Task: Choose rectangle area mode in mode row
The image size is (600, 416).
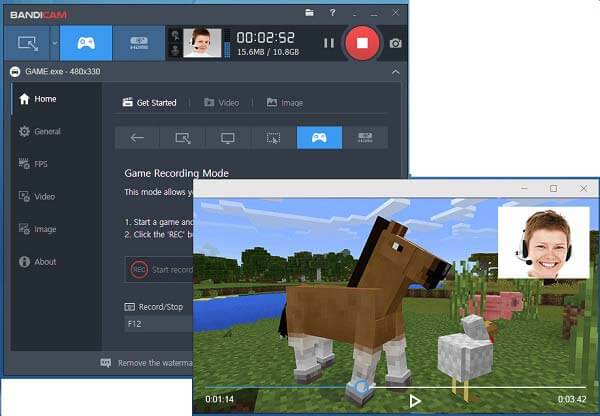Action: [183, 137]
